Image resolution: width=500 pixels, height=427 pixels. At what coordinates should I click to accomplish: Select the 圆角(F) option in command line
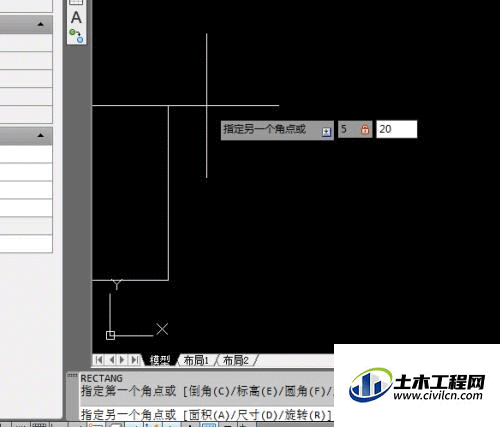[305, 391]
